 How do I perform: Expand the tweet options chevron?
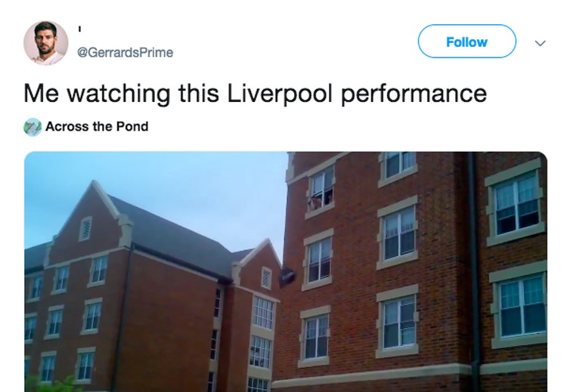click(x=540, y=43)
